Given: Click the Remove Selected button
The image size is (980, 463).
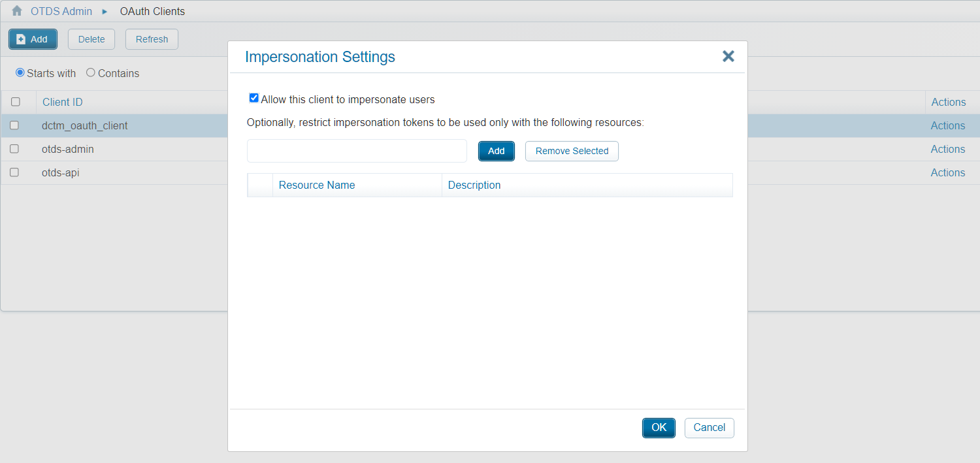Looking at the screenshot, I should pyautogui.click(x=572, y=151).
